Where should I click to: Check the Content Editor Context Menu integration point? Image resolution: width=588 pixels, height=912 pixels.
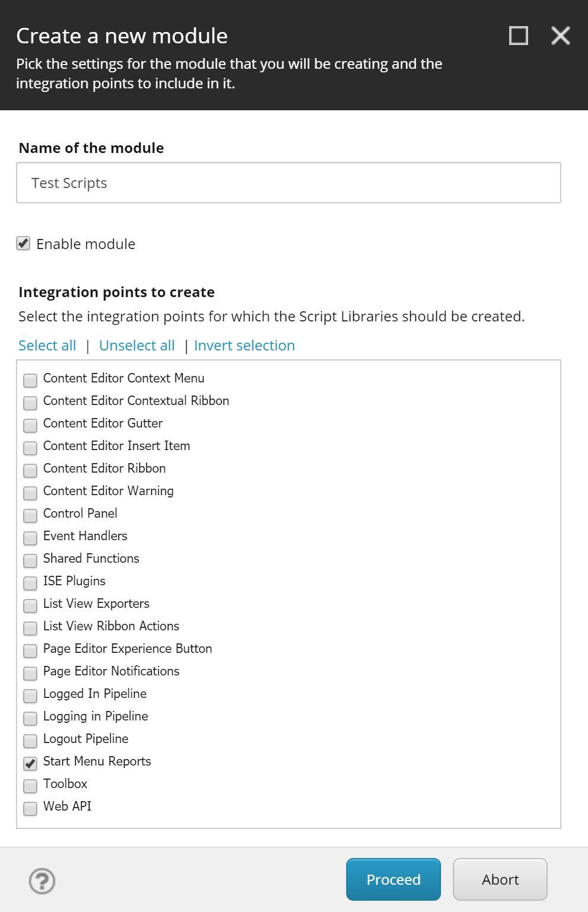(30, 380)
